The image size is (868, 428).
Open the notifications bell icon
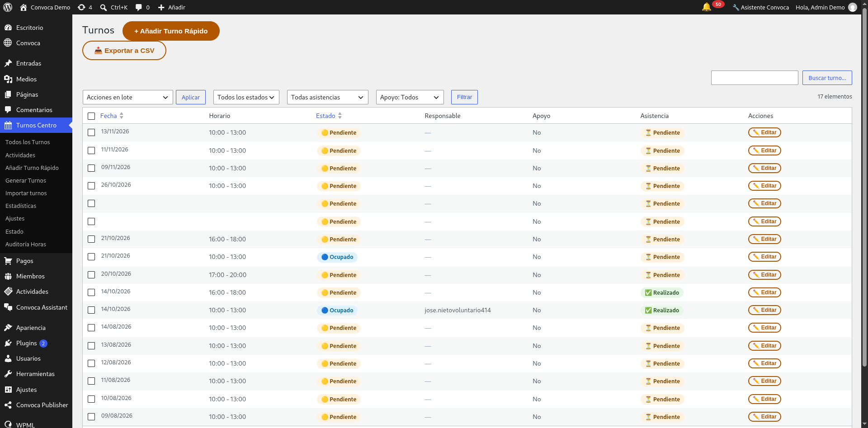click(x=706, y=7)
